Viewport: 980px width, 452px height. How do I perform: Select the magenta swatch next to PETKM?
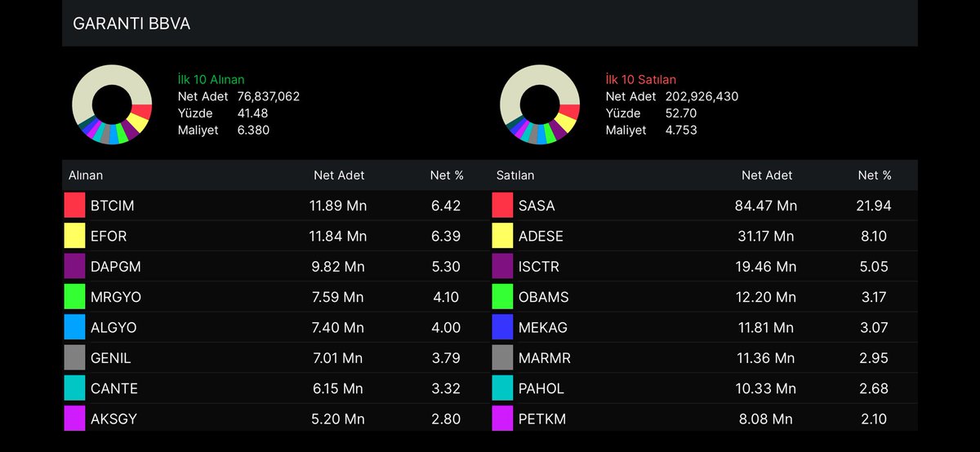(x=502, y=419)
